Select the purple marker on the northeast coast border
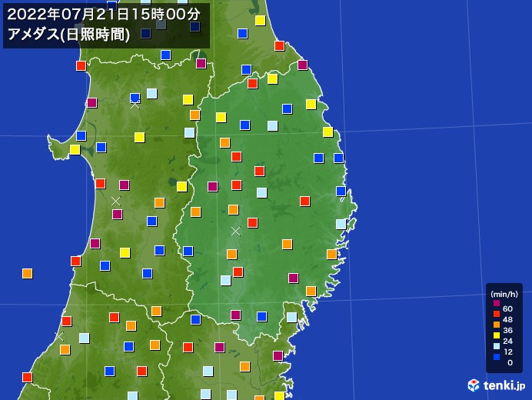532x400 pixels. pos(302,65)
